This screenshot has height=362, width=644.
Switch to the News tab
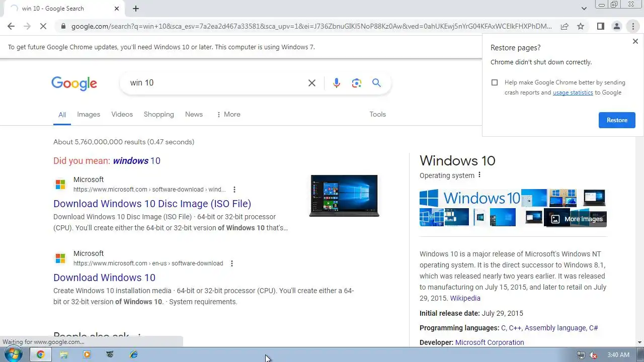point(194,114)
